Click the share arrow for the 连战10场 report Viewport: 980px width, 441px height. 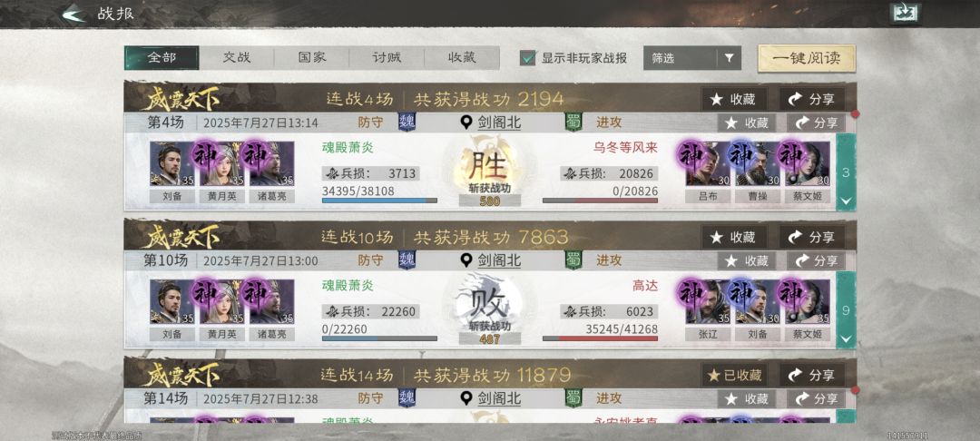812,238
